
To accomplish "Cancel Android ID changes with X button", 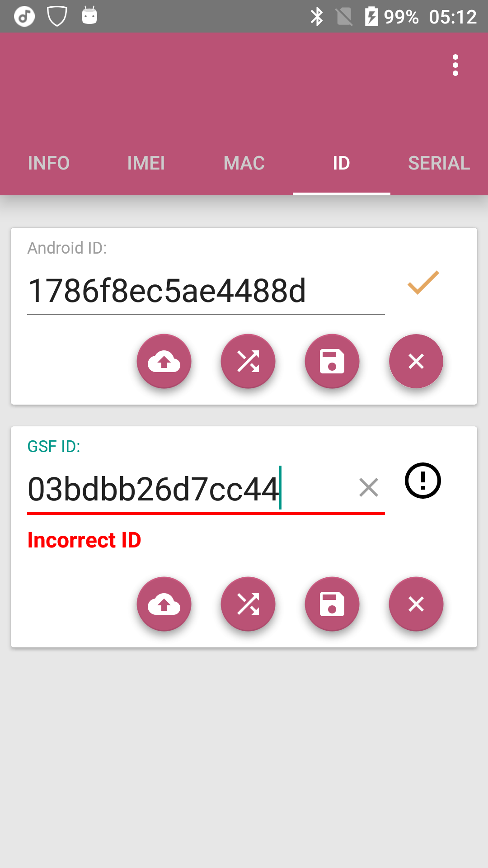I will 416,361.
